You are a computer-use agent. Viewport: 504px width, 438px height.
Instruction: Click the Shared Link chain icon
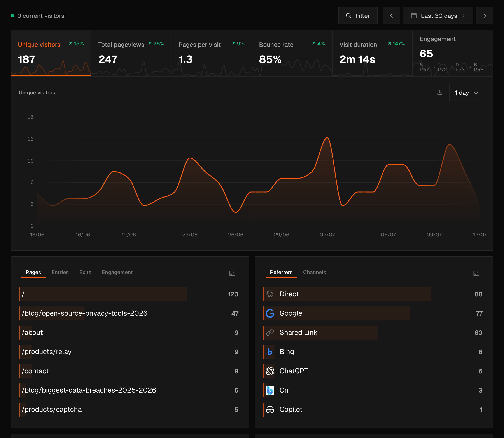point(270,332)
